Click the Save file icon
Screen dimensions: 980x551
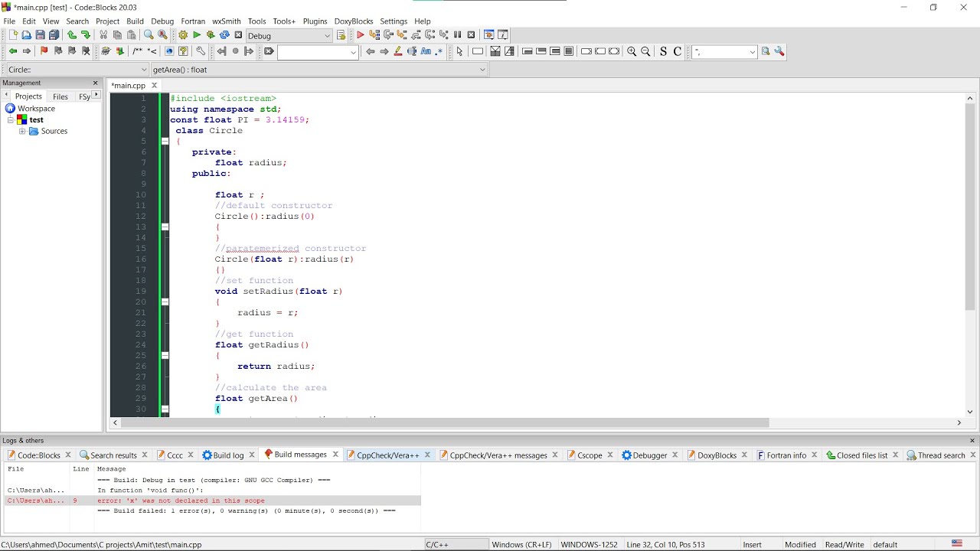40,35
